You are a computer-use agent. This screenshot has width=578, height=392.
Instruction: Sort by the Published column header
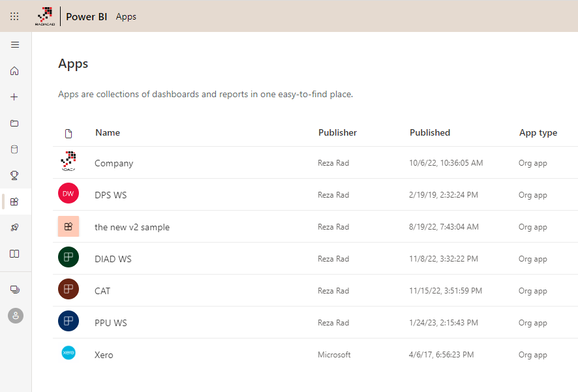[x=429, y=133]
